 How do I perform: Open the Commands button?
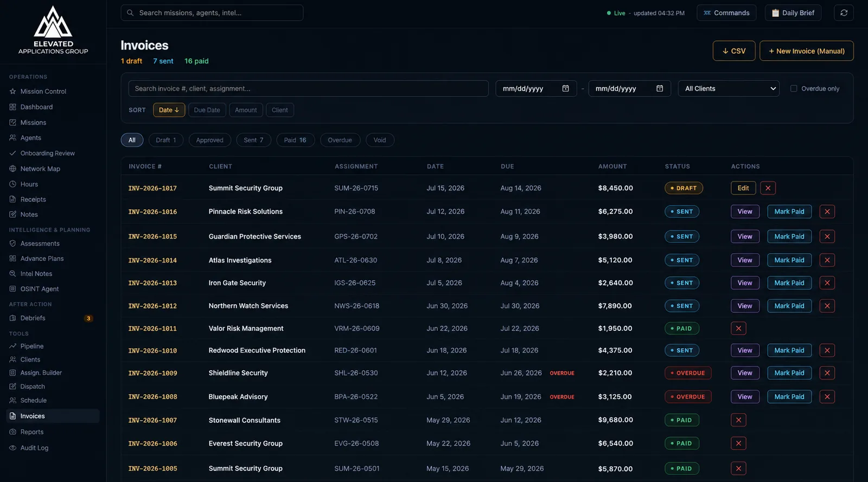coord(726,13)
